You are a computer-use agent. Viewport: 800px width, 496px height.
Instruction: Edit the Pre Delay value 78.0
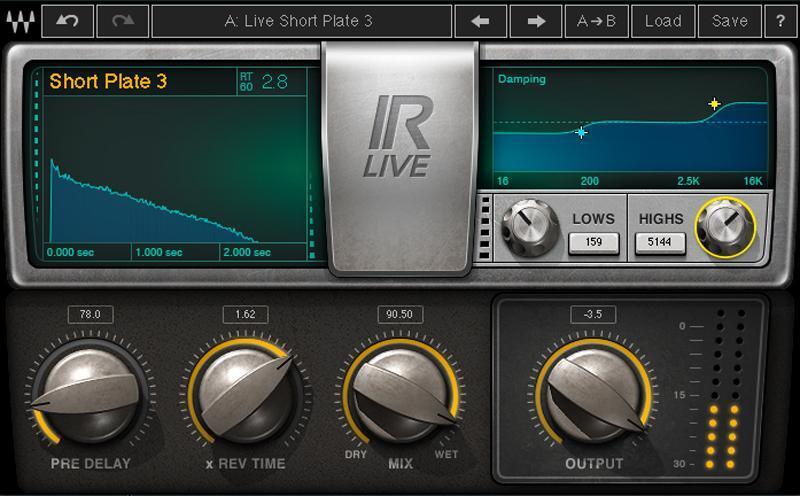90,314
